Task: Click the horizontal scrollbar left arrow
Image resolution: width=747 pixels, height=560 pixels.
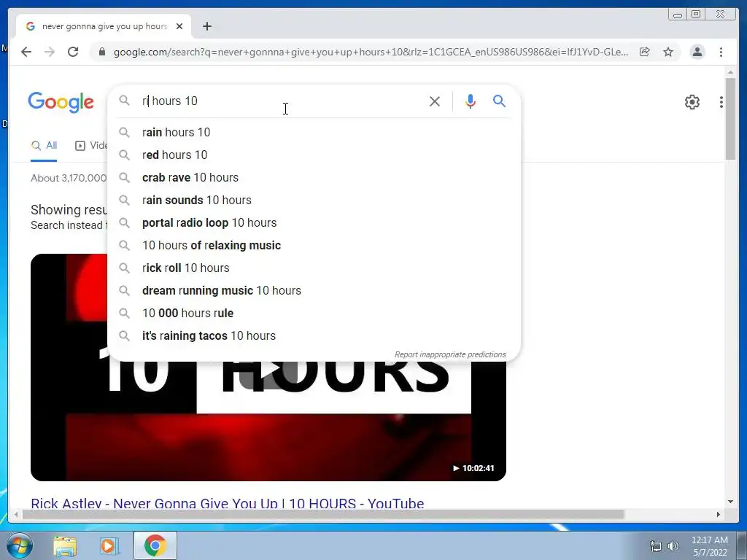Action: [x=17, y=514]
